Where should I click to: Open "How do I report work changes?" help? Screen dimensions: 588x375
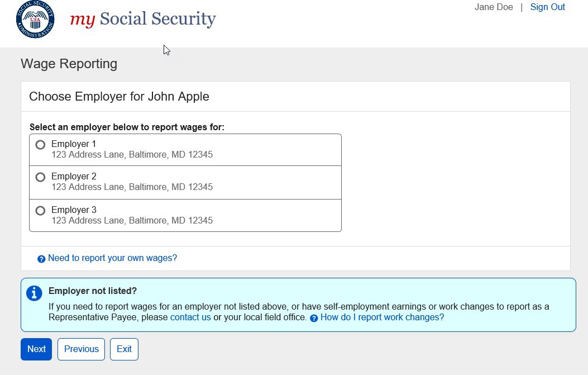382,317
